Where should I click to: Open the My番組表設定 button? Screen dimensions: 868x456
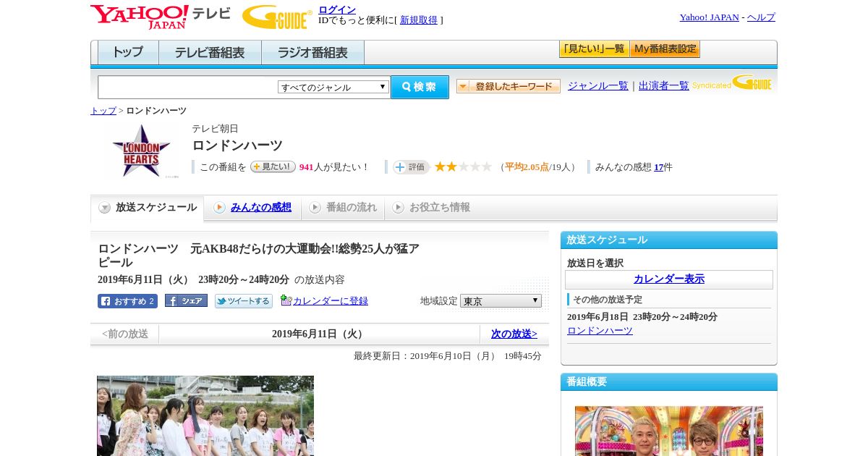tap(665, 49)
